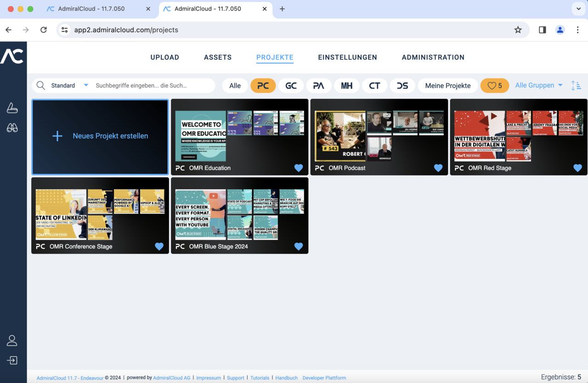Click the AdmiralCloud logo in the sidebar
The height and width of the screenshot is (383, 588).
(x=12, y=55)
